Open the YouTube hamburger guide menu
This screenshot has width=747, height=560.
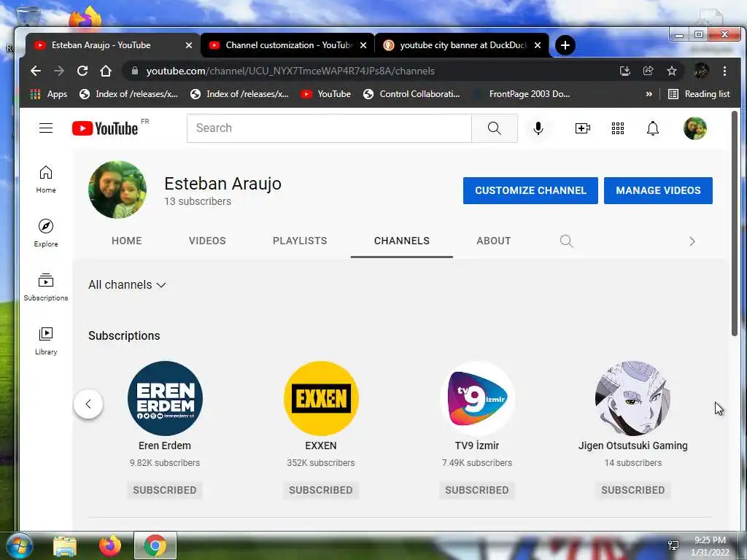coord(46,128)
